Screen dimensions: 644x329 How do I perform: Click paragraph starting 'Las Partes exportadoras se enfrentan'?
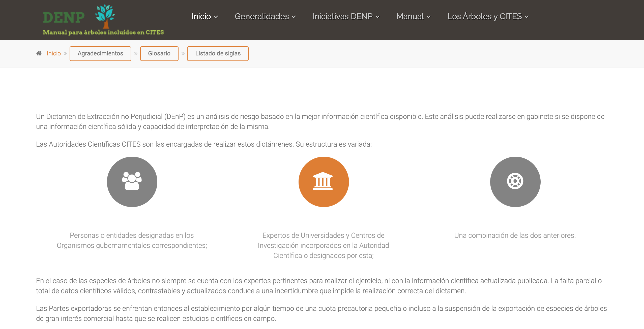pos(321,313)
